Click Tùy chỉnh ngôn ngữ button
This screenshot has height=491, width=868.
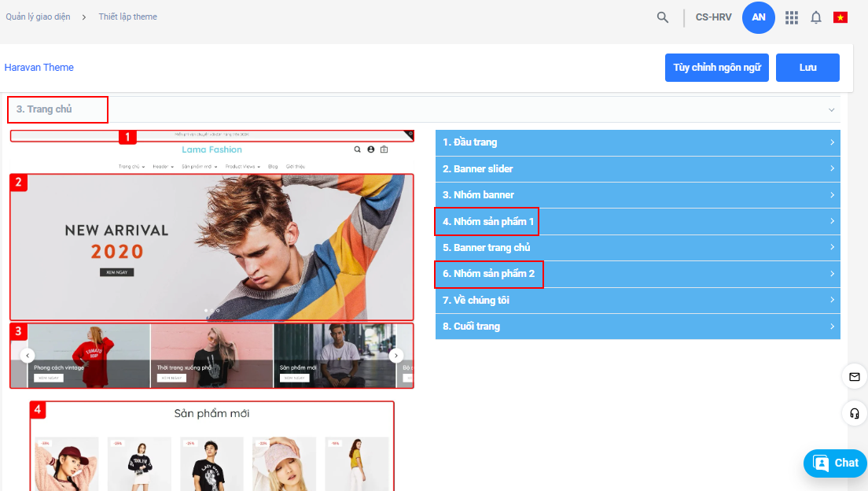tap(716, 68)
